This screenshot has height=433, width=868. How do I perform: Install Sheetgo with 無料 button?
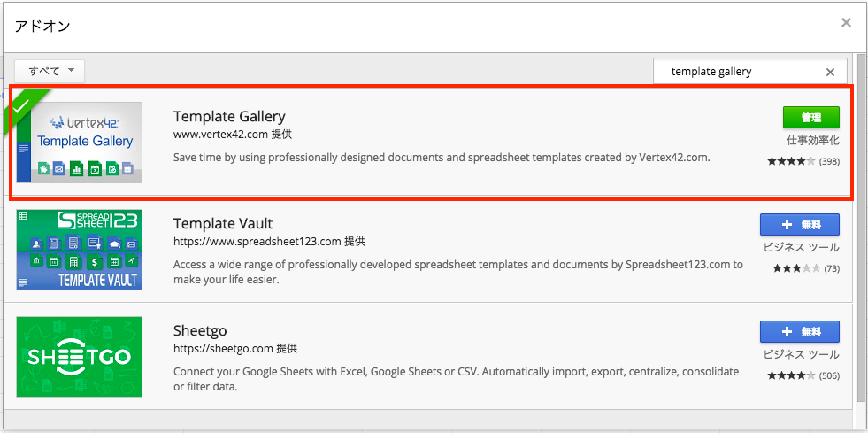800,332
